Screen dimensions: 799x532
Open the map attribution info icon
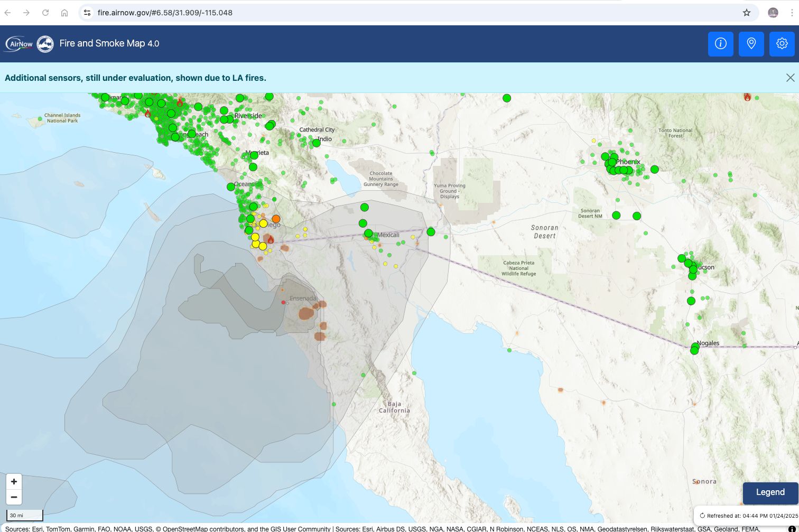pos(791,529)
